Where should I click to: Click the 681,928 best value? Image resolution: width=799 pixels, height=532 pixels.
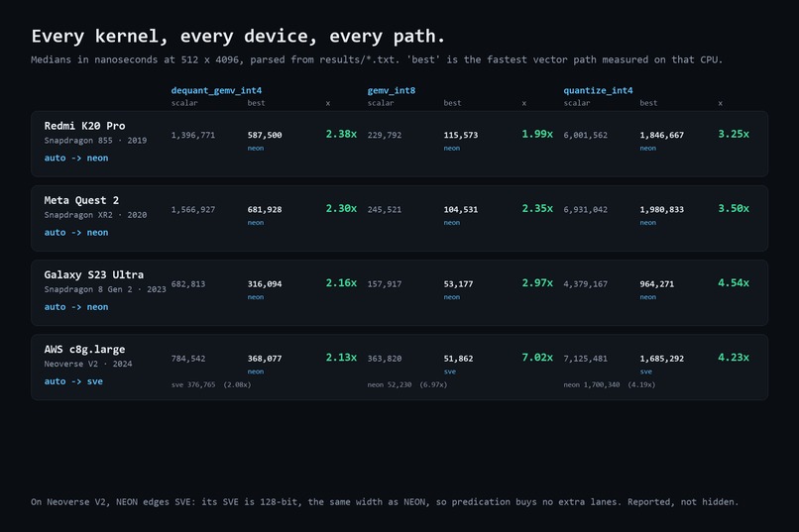coord(265,209)
